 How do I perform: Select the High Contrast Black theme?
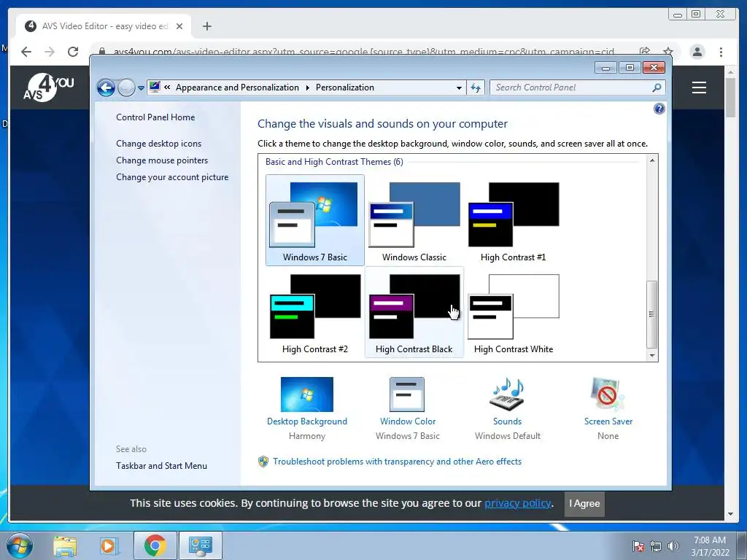[414, 312]
